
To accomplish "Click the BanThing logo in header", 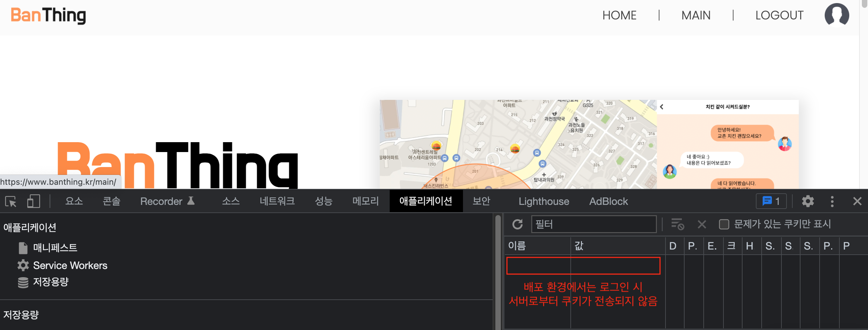I will [48, 16].
